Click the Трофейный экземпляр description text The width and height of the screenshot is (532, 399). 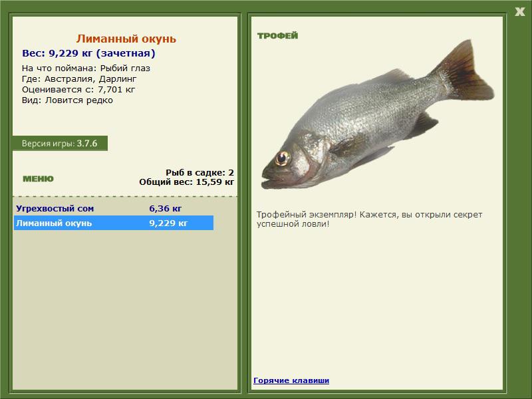pyautogui.click(x=368, y=219)
